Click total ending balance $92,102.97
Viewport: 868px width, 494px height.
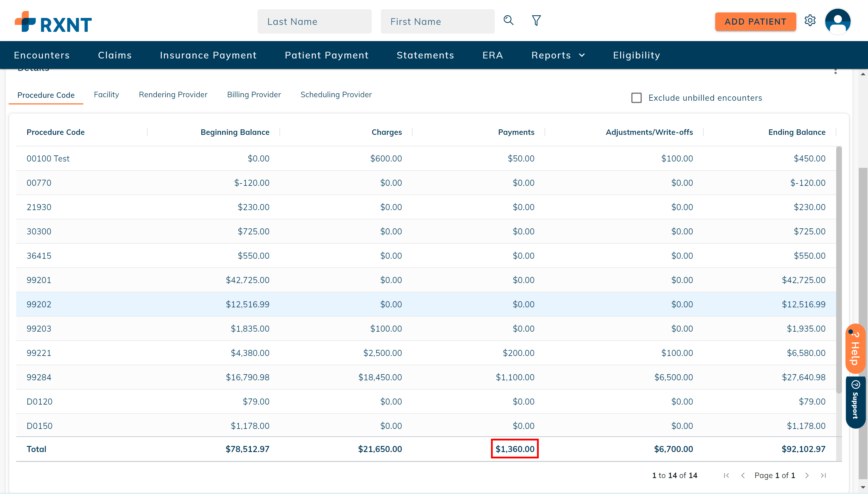coord(803,449)
